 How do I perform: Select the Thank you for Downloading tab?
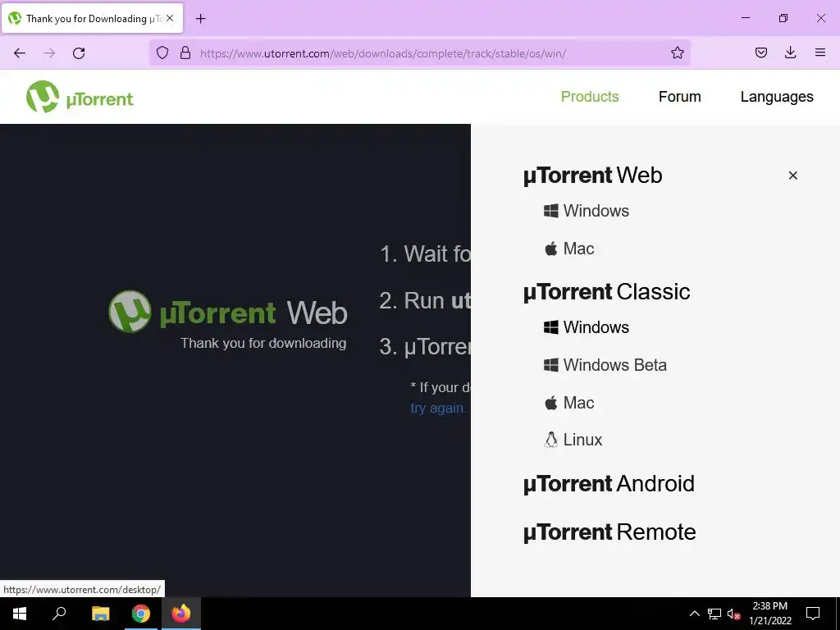click(93, 19)
